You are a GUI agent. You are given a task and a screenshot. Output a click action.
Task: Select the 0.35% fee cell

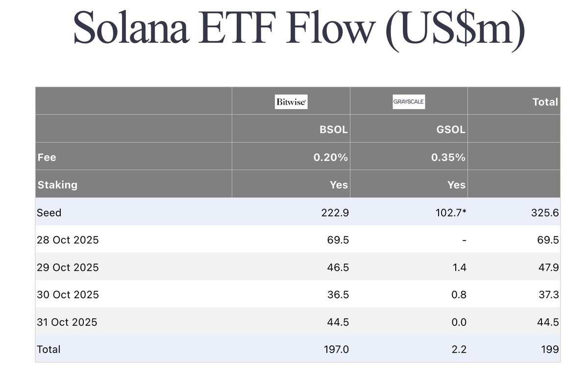(449, 157)
